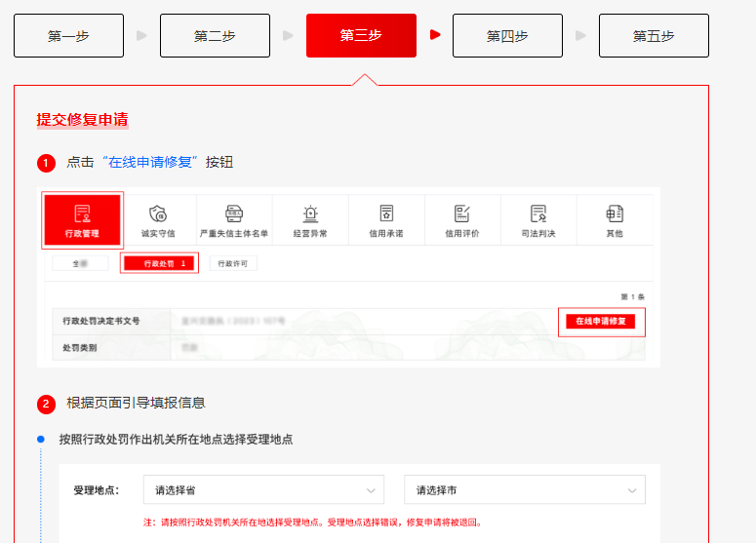
Task: Select the 行政处罚 filter tab
Action: pyautogui.click(x=159, y=263)
